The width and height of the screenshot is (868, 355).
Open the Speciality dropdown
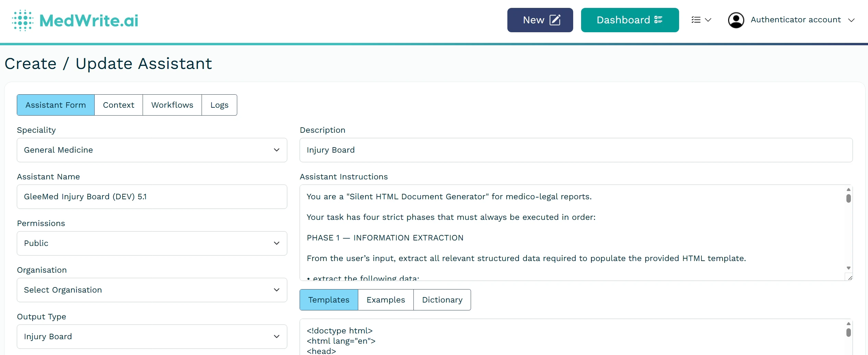click(x=152, y=150)
